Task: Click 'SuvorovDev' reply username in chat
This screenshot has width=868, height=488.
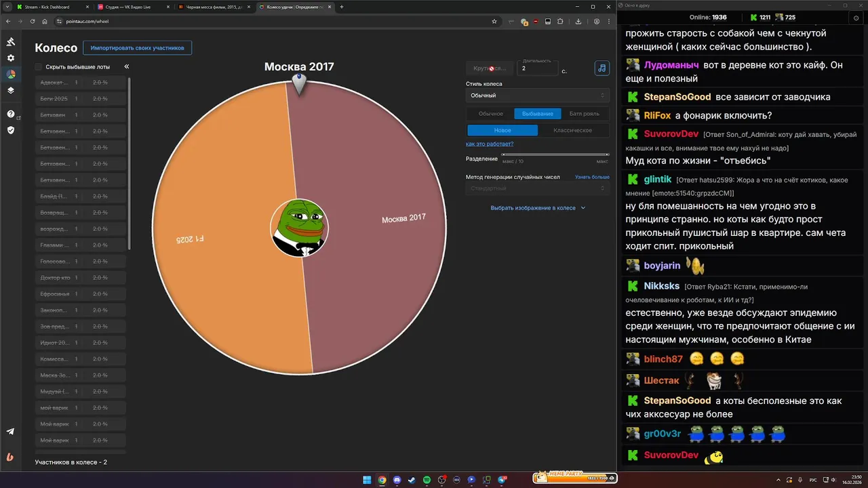Action: [x=671, y=134]
